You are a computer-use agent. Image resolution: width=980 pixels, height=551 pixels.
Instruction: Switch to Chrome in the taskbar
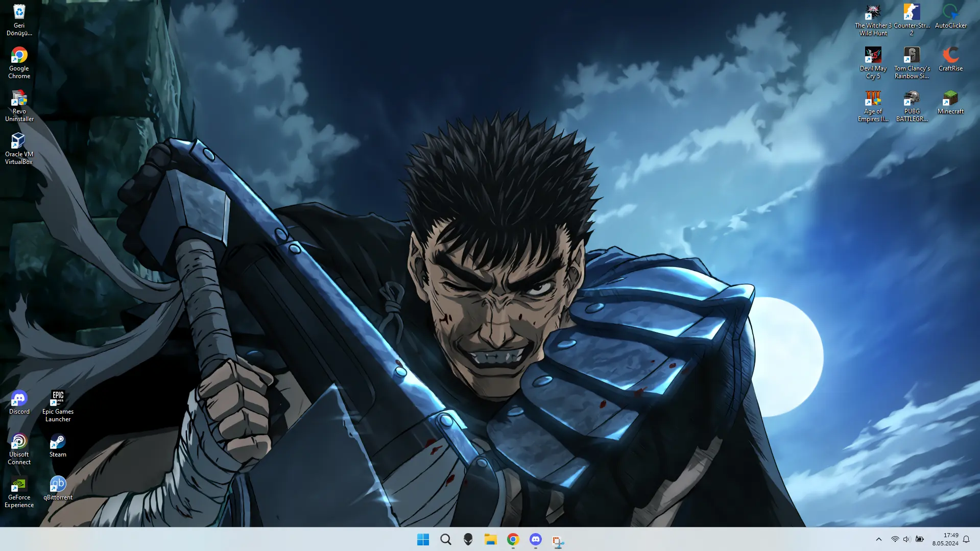(513, 539)
